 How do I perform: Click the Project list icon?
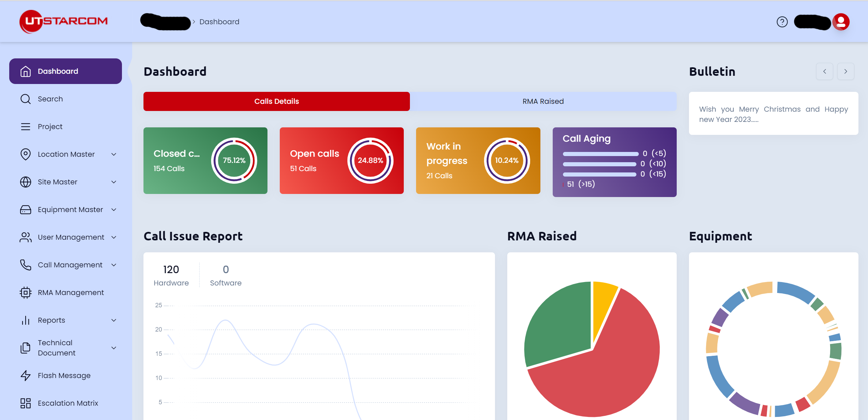[26, 127]
